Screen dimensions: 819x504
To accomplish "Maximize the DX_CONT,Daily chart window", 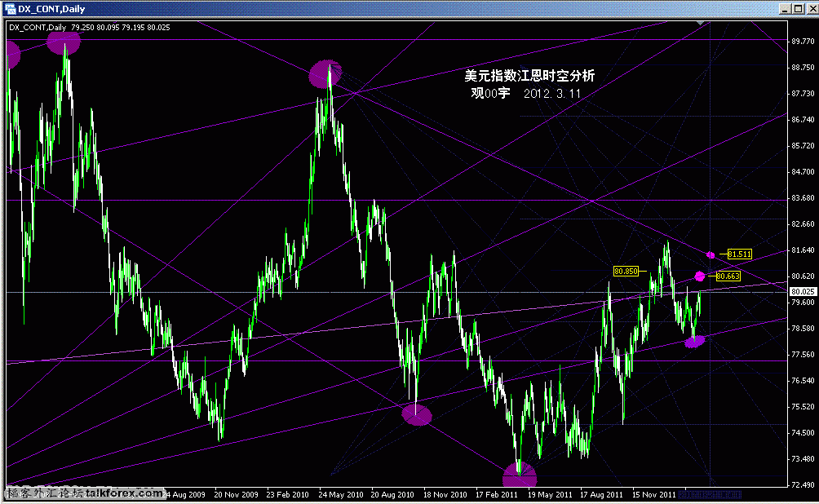I will [x=799, y=9].
